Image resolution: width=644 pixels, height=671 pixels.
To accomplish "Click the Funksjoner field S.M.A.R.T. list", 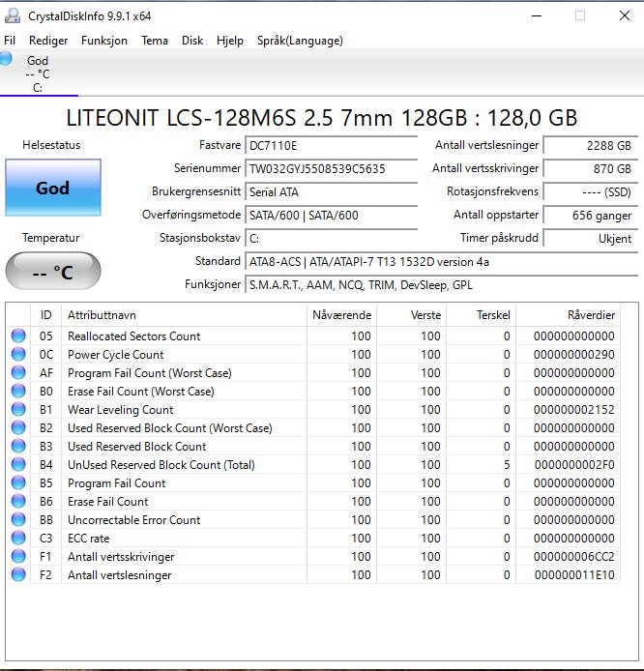I will click(x=442, y=284).
